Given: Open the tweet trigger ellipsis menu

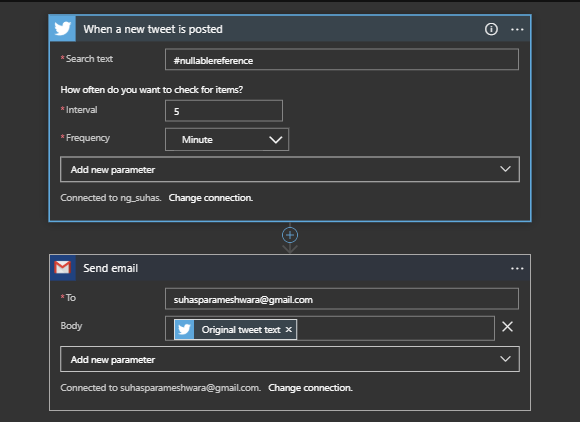Looking at the screenshot, I should pos(517,29).
